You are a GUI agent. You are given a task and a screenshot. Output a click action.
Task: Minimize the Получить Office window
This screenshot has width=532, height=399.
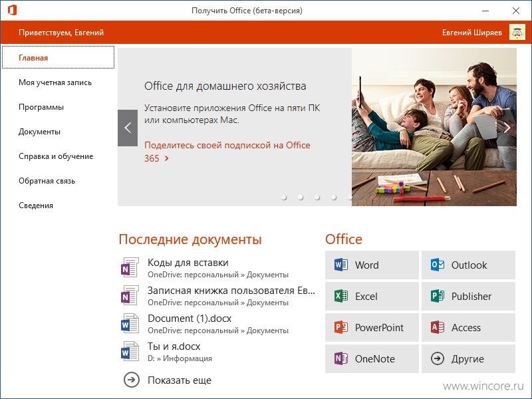click(x=485, y=11)
